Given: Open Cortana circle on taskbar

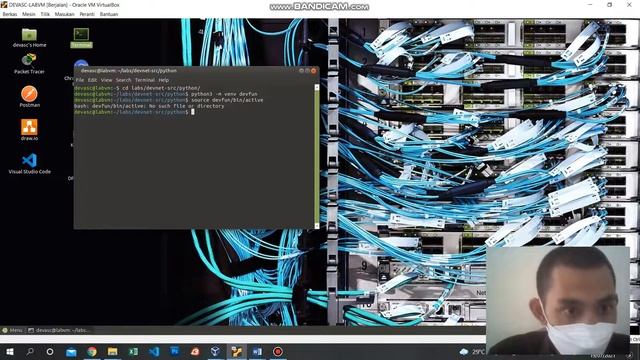Looking at the screenshot, I should (50, 351).
